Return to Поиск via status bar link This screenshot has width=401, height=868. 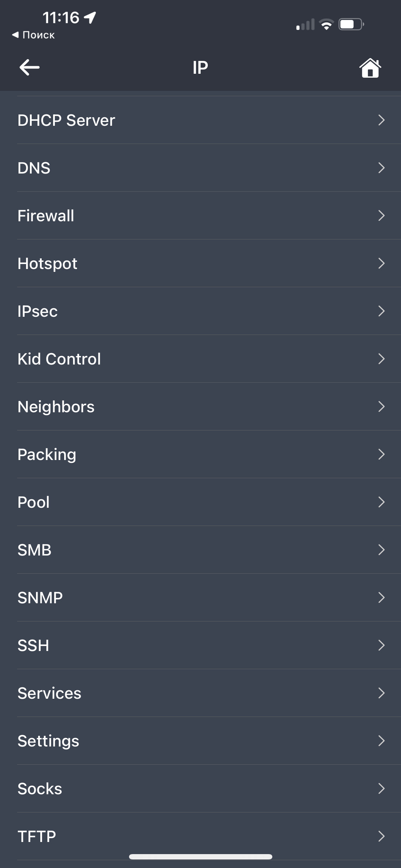pyautogui.click(x=33, y=35)
